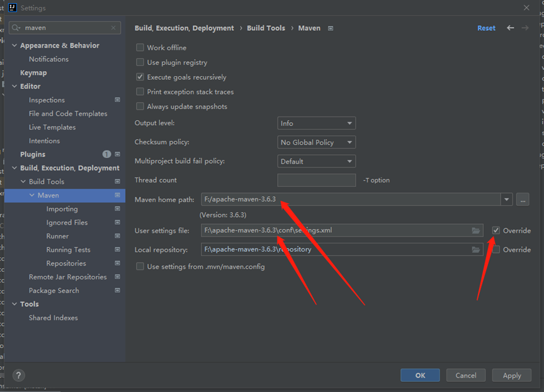Open the help question mark button
Image resolution: width=544 pixels, height=392 pixels.
19,376
